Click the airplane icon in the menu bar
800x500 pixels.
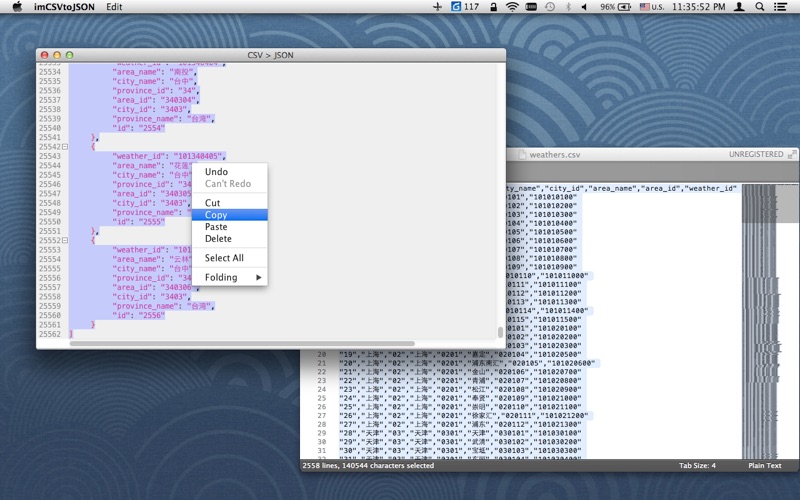(437, 7)
